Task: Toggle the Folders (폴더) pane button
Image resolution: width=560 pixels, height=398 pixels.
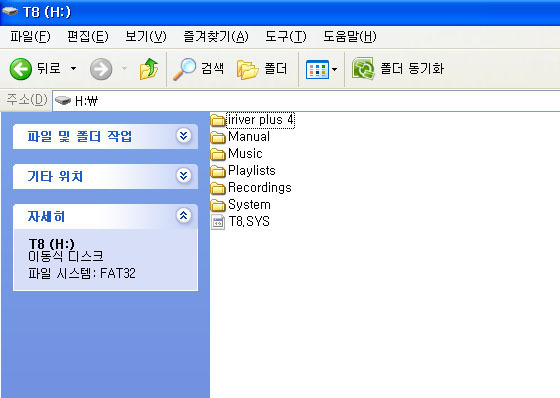Action: click(x=262, y=69)
